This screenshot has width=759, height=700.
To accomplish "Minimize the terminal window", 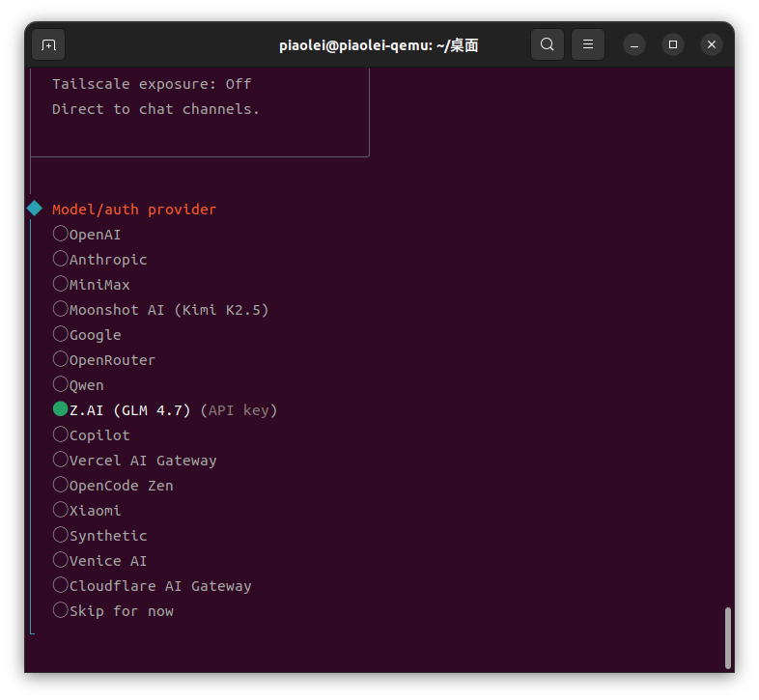I will point(634,44).
